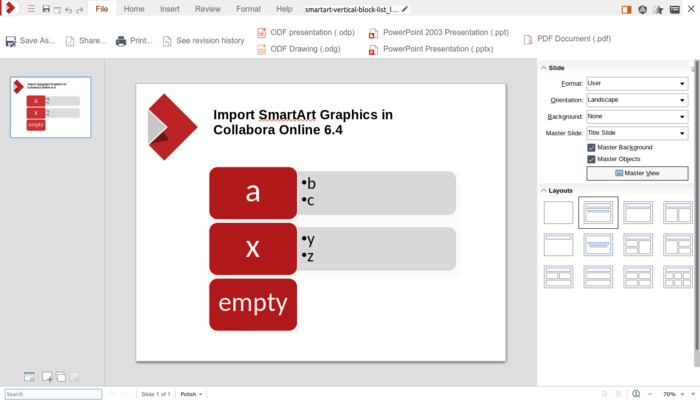Viewport: 700px width, 402px height.
Task: Click the sidebar vertical scrollbar
Action: click(696, 205)
